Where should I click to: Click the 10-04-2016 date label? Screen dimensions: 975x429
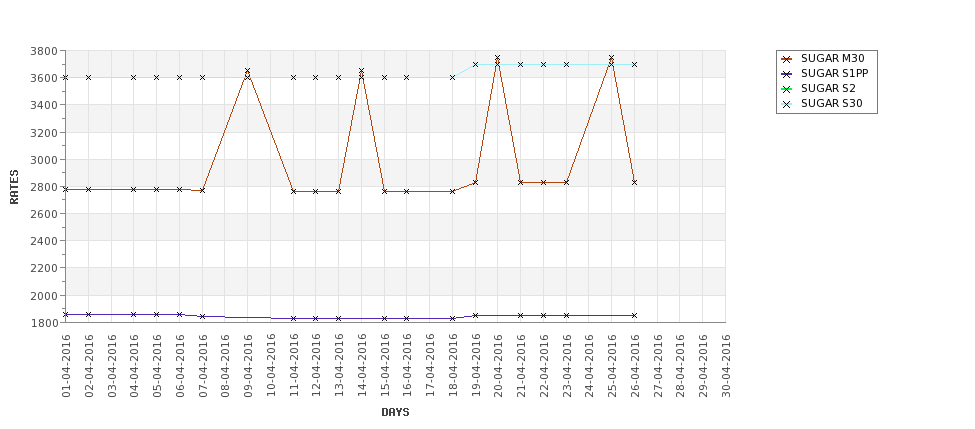tap(270, 366)
